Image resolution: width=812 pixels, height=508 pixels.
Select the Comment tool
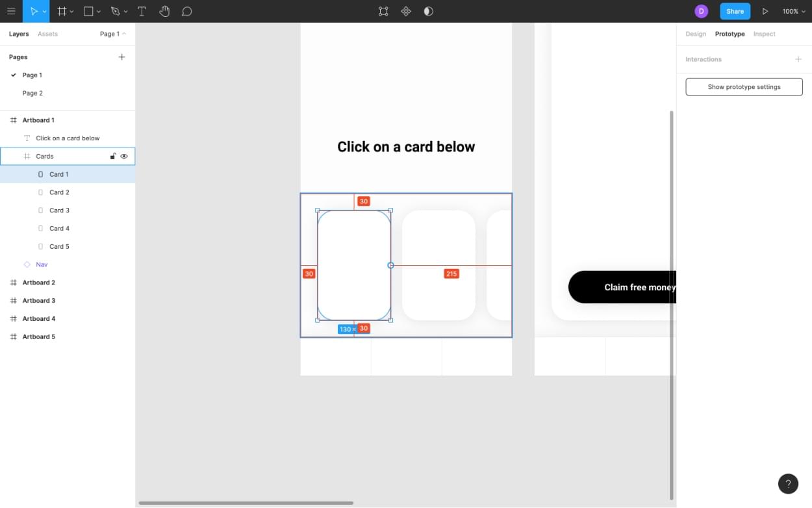[186, 11]
